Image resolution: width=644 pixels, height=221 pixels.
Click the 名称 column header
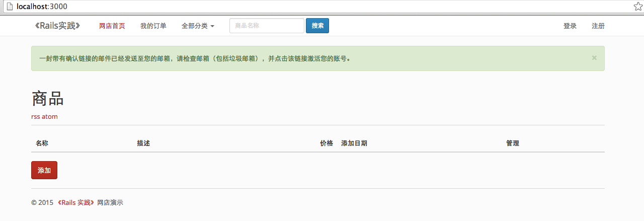click(42, 143)
